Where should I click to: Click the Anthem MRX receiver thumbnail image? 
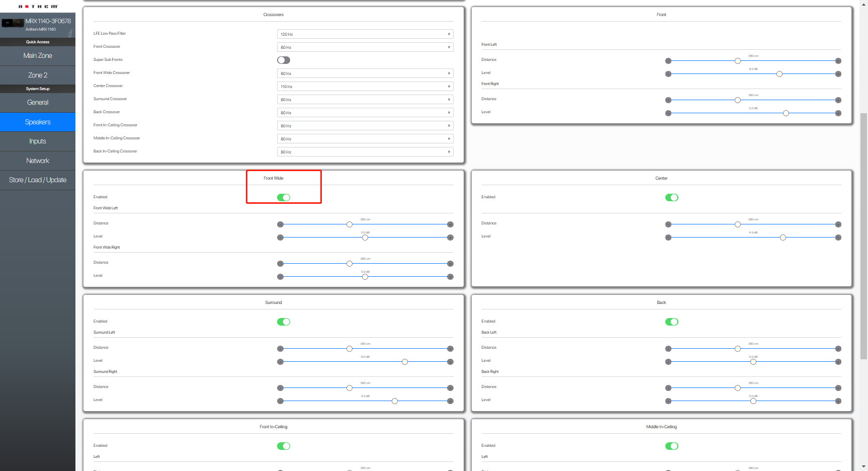[x=13, y=23]
